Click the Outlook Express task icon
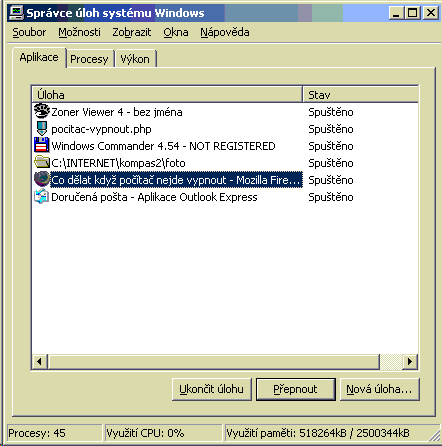Screen dimensions: 442x446 pos(42,196)
